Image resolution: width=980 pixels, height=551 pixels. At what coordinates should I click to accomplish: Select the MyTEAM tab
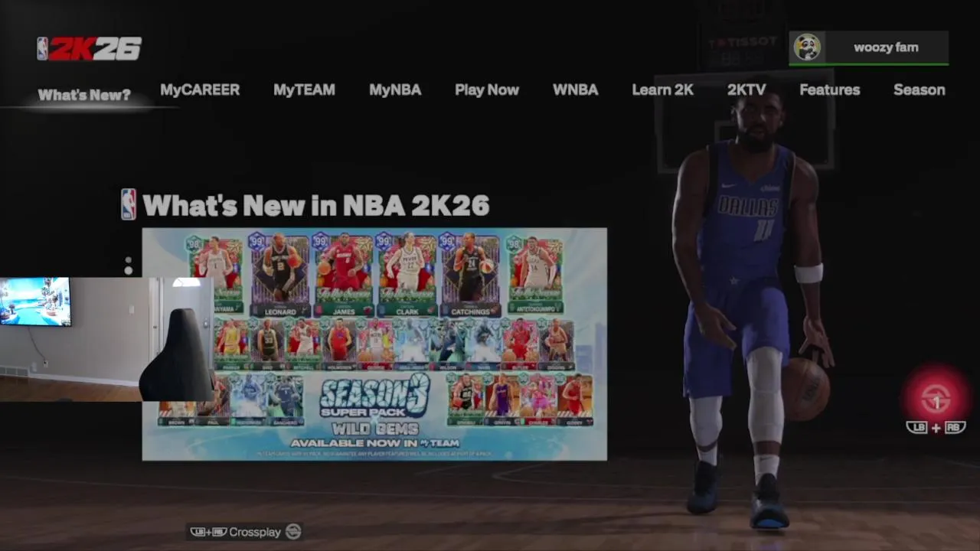point(304,90)
